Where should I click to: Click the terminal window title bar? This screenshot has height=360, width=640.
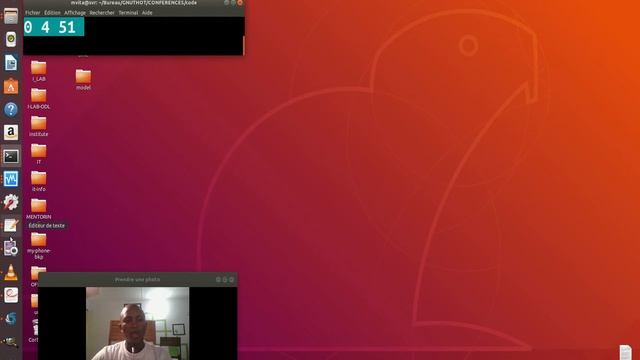[x=133, y=3]
